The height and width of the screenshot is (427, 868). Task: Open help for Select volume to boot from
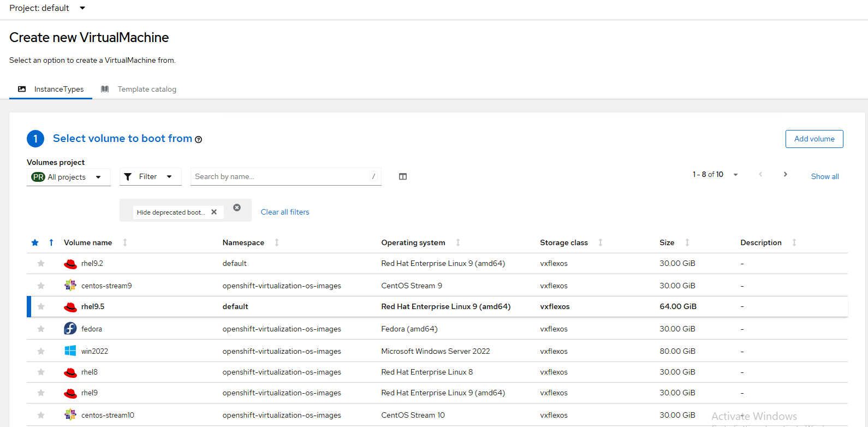199,139
